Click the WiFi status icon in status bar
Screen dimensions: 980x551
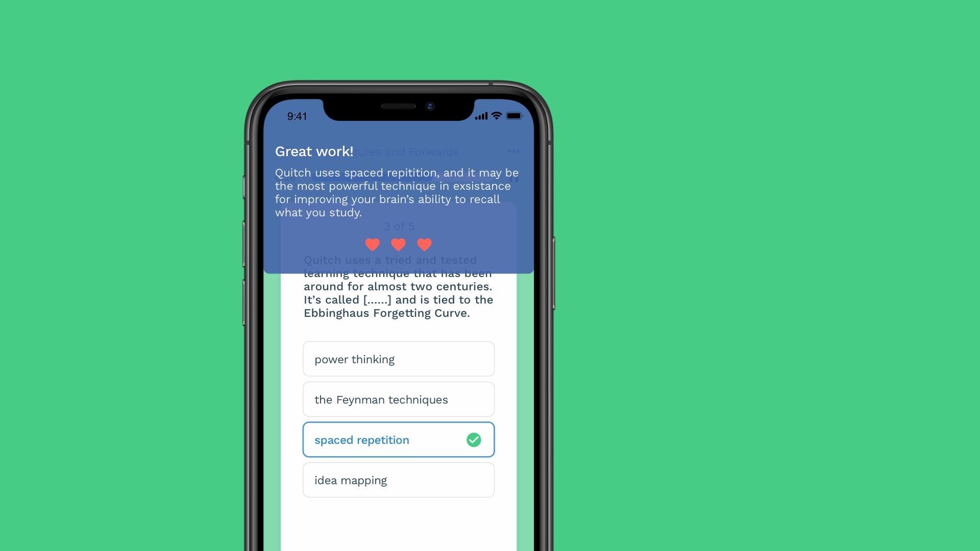pos(496,116)
